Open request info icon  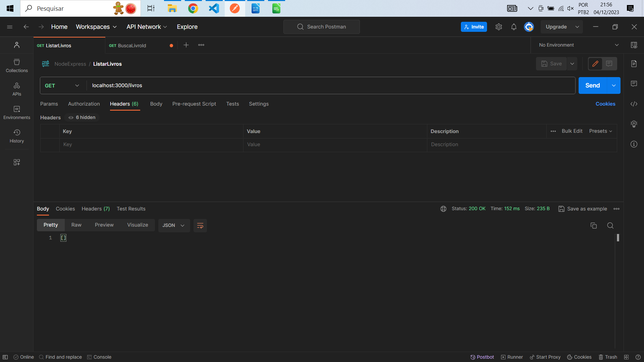[634, 144]
